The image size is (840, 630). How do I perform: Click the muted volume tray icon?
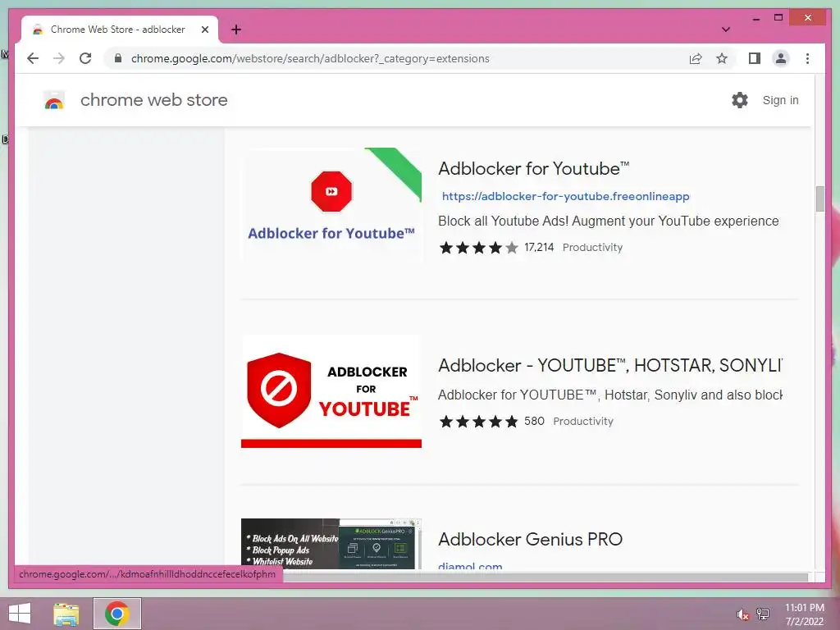click(743, 614)
